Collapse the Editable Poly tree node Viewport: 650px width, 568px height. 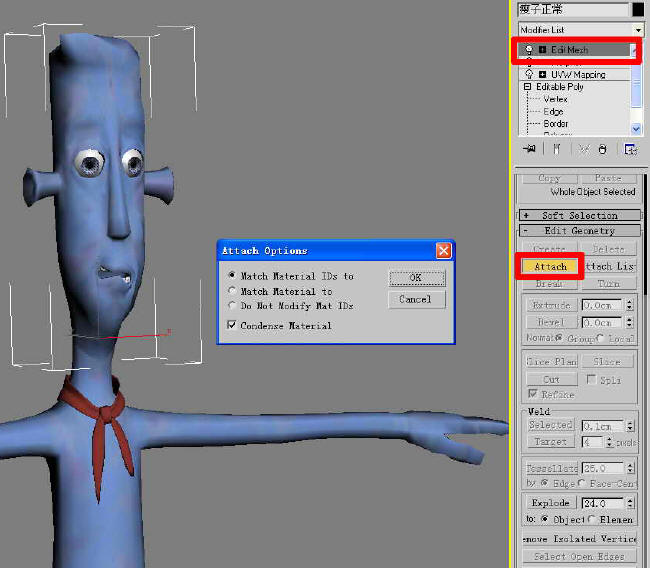pyautogui.click(x=527, y=87)
